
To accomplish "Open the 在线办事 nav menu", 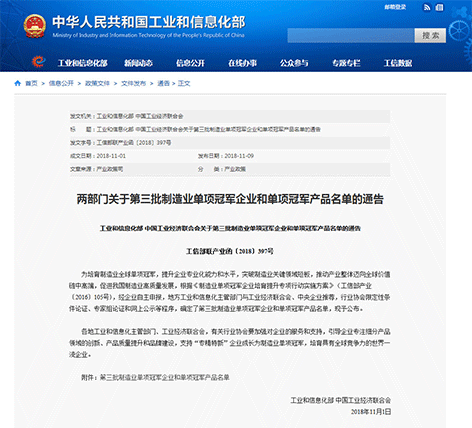I will [x=242, y=63].
